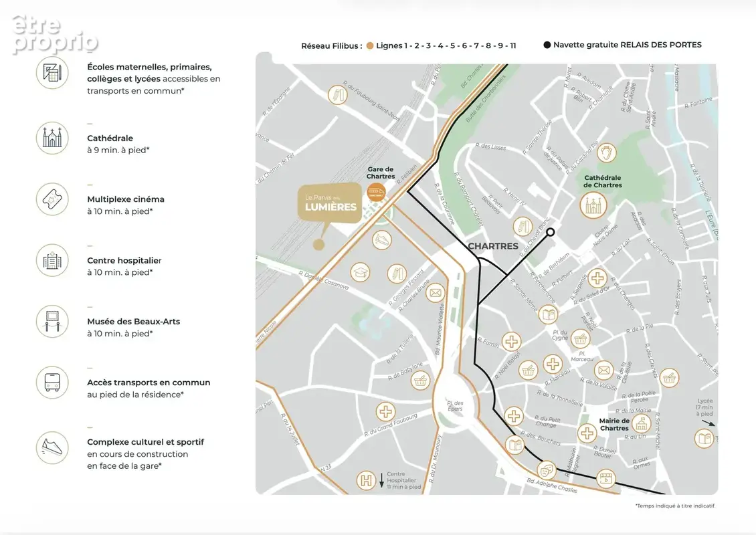Click the cross icon above R. du Grand Faubourg

tap(386, 411)
